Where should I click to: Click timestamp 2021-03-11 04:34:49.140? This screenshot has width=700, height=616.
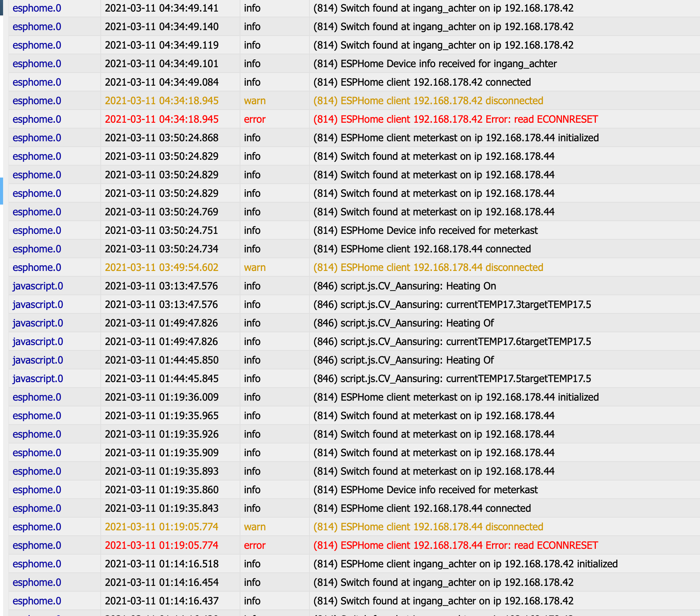162,27
